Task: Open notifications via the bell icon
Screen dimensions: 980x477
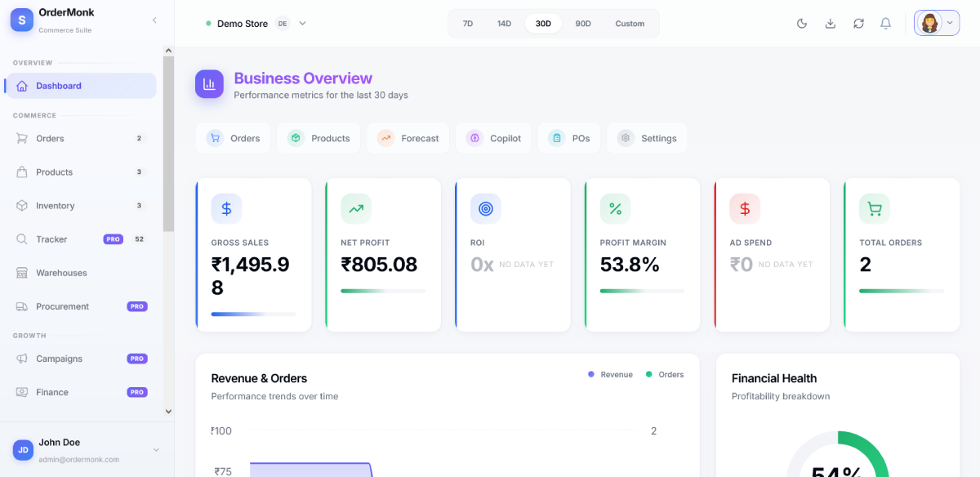Action: tap(885, 23)
